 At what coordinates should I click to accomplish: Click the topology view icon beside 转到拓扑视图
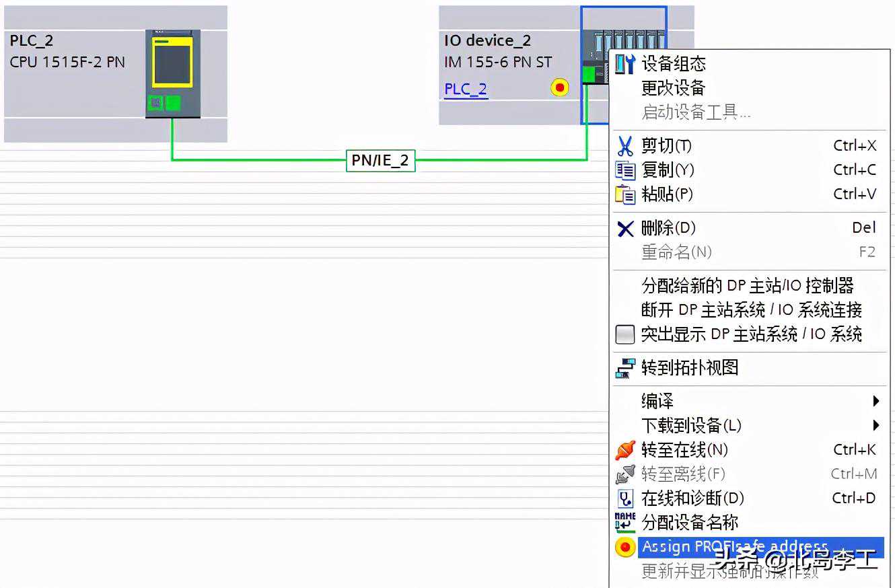pyautogui.click(x=625, y=368)
